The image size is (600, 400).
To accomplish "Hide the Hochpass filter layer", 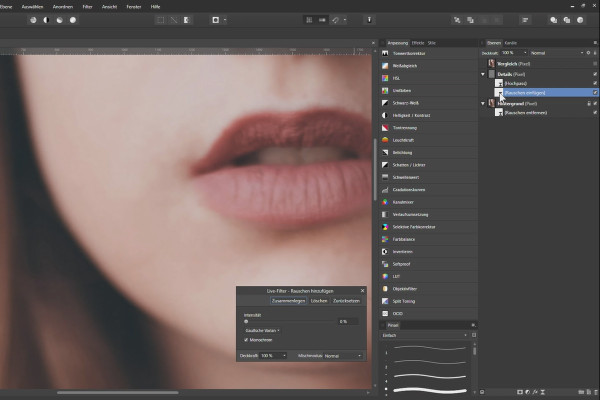I will click(x=595, y=83).
